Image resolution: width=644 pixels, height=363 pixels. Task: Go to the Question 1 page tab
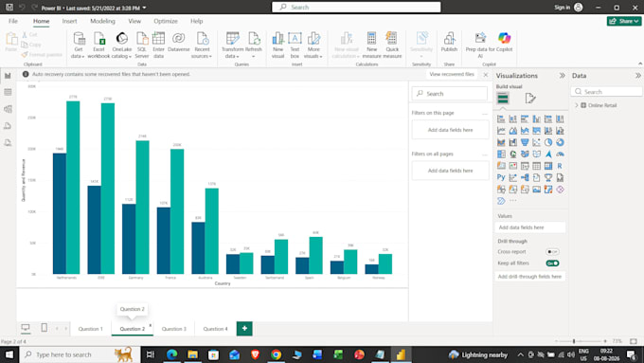(x=90, y=329)
